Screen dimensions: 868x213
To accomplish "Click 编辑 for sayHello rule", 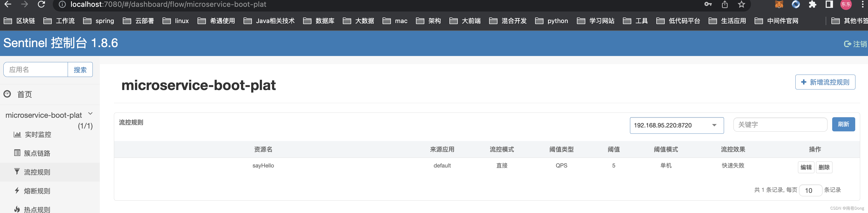I will 806,167.
